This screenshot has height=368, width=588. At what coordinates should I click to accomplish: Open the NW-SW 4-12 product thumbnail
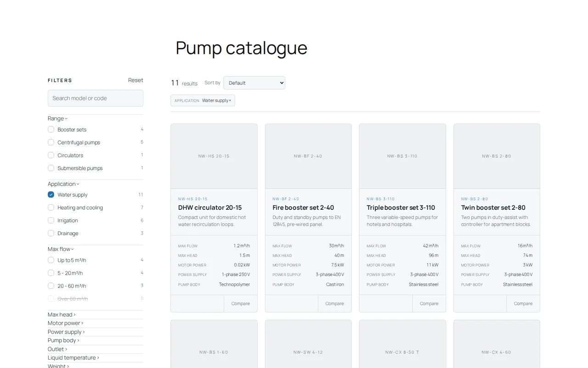click(x=308, y=344)
